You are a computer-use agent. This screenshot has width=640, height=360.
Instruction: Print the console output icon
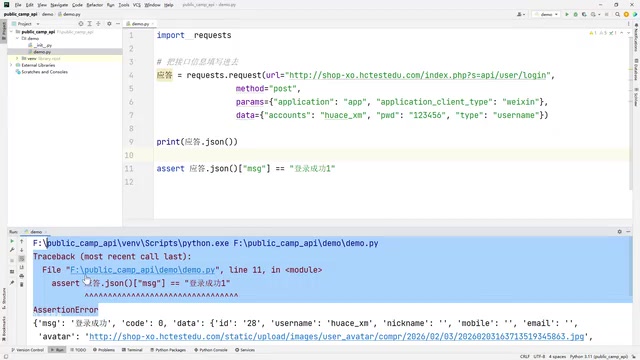coord(22,276)
